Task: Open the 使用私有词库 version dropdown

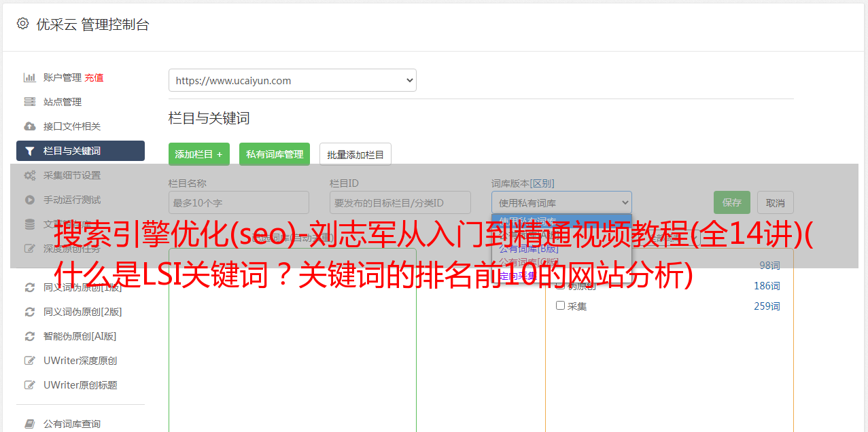Action: tap(561, 202)
